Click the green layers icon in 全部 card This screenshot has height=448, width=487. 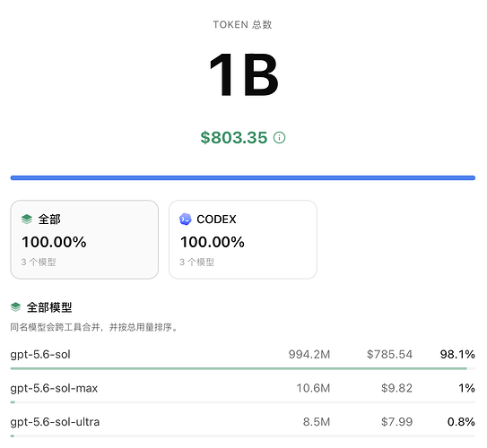point(27,219)
